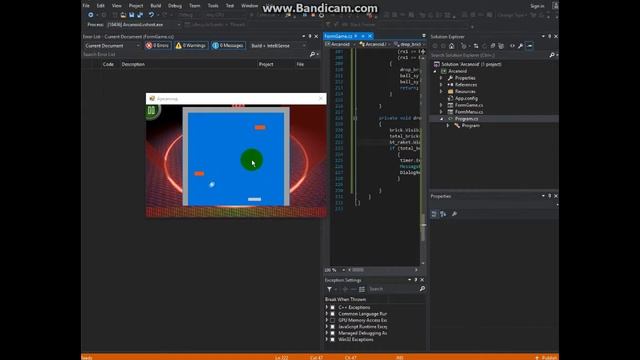640x360 pixels.
Task: Click the Navigate Backward circular arrow icon
Action: tap(91, 15)
